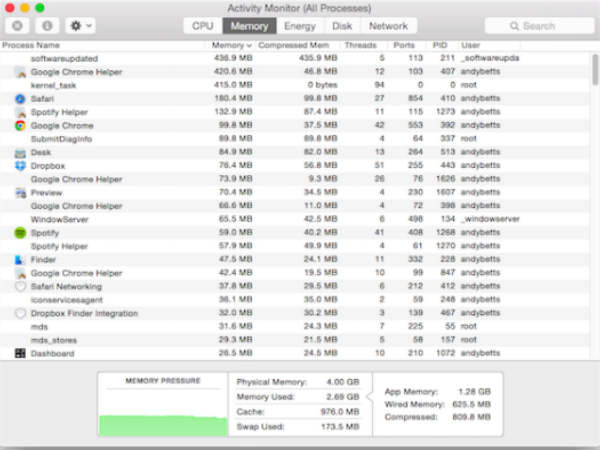Sort by Process Name column header
The image size is (600, 450).
coord(31,45)
